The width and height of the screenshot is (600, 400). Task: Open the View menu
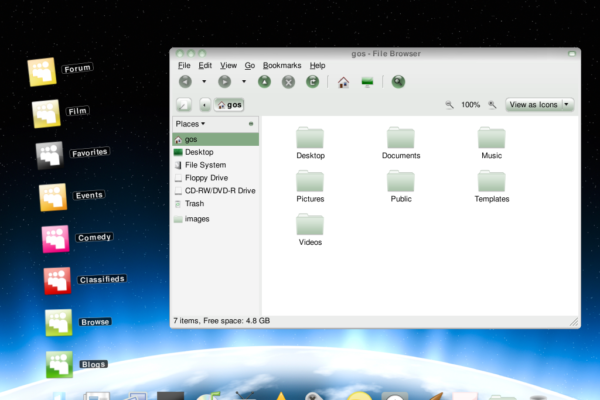click(x=228, y=65)
